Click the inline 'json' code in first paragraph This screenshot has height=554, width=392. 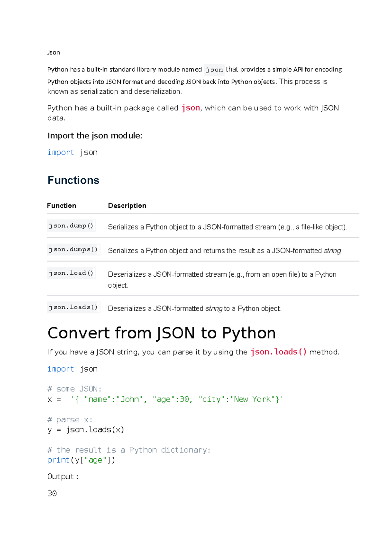[x=214, y=70]
